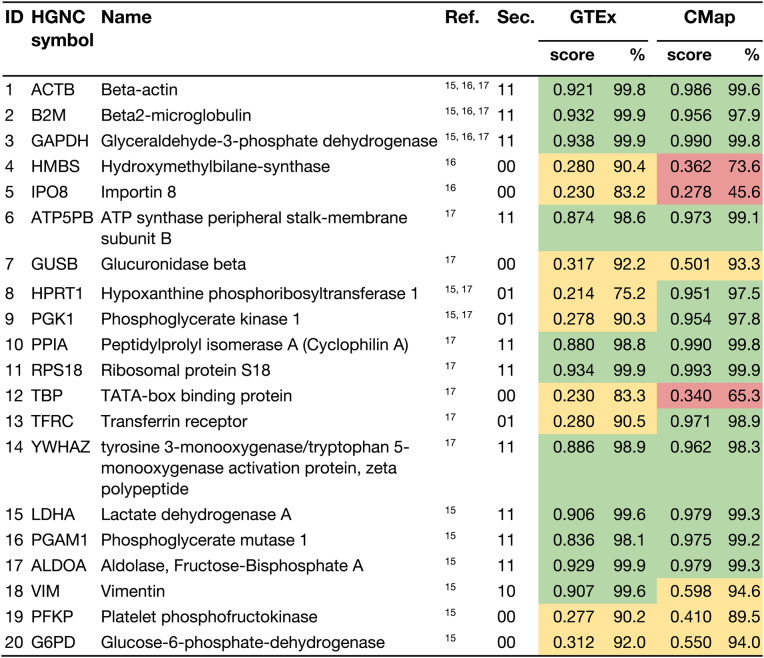This screenshot has width=764, height=658.
Task: Click the yellow CMap score 0.501 for GUSB
Action: [690, 264]
